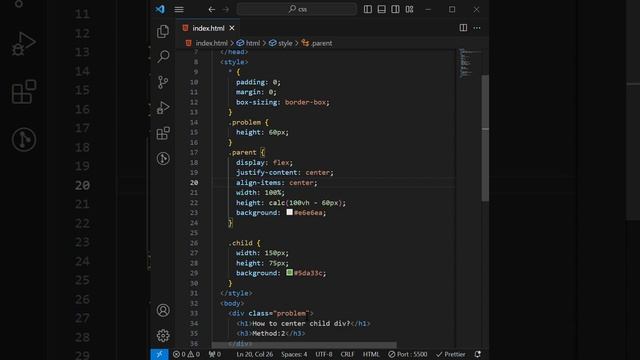
Task: Click the box-sizing: border-box line
Action: [x=283, y=102]
